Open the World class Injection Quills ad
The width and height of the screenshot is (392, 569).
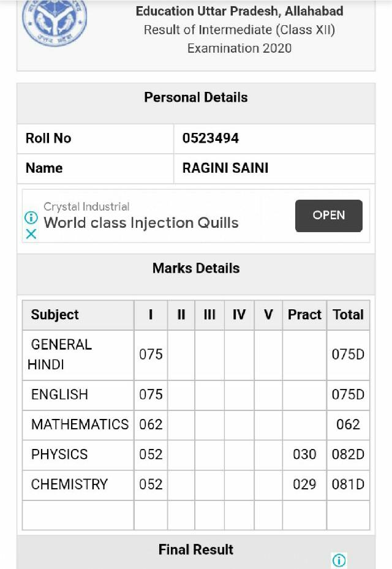click(328, 216)
